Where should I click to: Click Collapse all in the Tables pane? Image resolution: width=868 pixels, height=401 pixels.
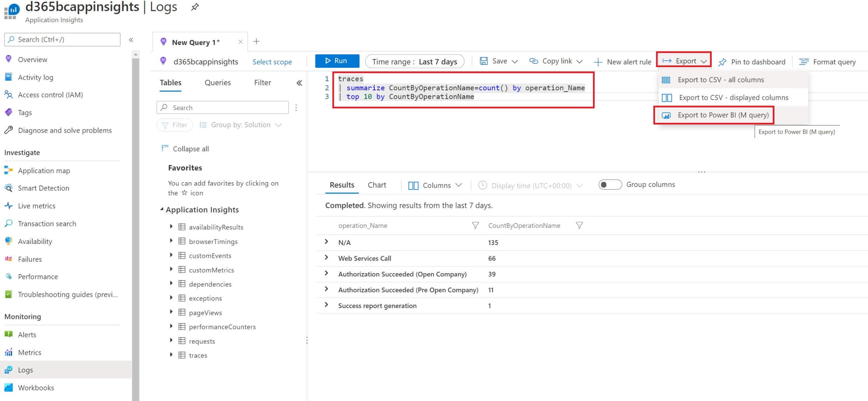185,149
